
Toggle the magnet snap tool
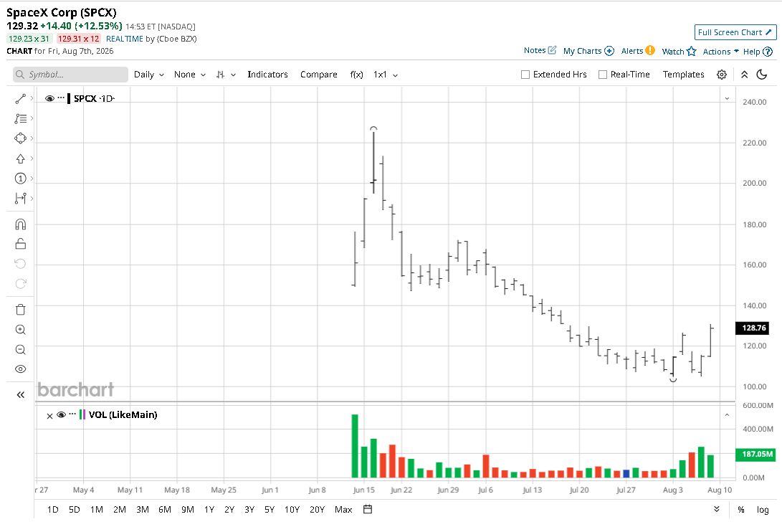click(21, 224)
